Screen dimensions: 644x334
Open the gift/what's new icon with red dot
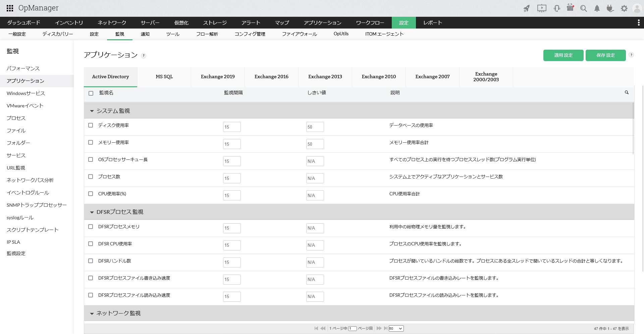[570, 8]
